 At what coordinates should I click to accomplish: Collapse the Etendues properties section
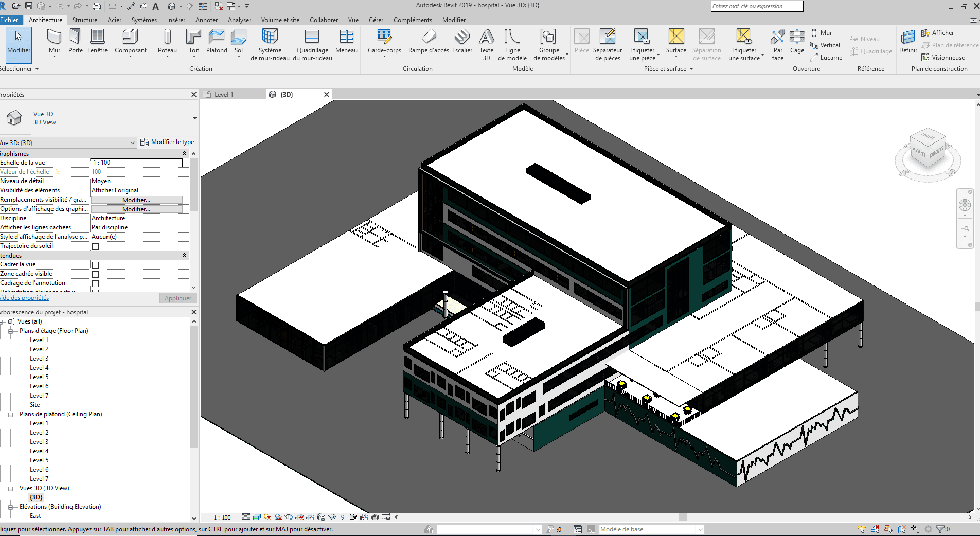click(x=184, y=256)
